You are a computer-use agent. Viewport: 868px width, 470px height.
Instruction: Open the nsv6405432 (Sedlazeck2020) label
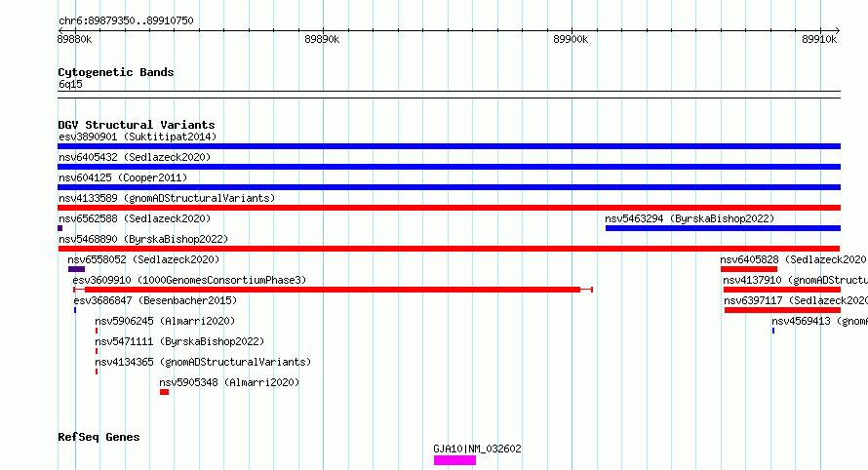[x=135, y=157]
